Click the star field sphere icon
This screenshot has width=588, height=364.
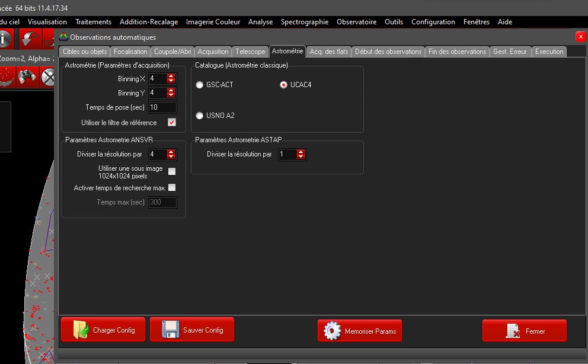(6, 76)
